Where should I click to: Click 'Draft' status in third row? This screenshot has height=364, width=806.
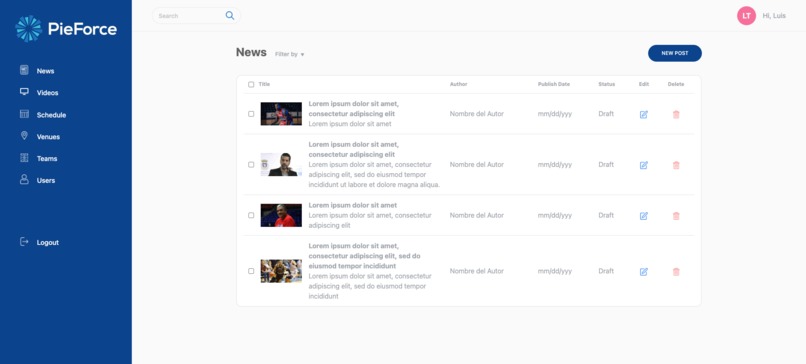pyautogui.click(x=606, y=215)
